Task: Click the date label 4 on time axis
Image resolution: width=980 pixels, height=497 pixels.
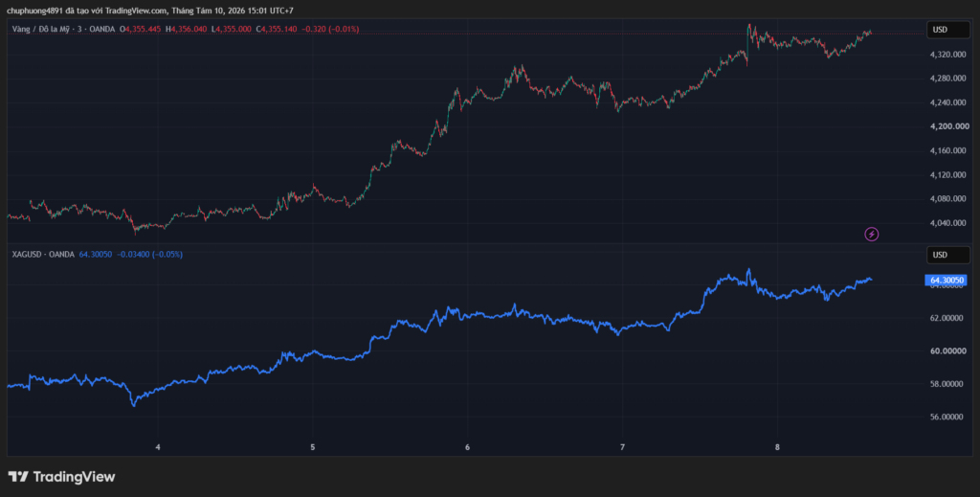Action: 158,447
